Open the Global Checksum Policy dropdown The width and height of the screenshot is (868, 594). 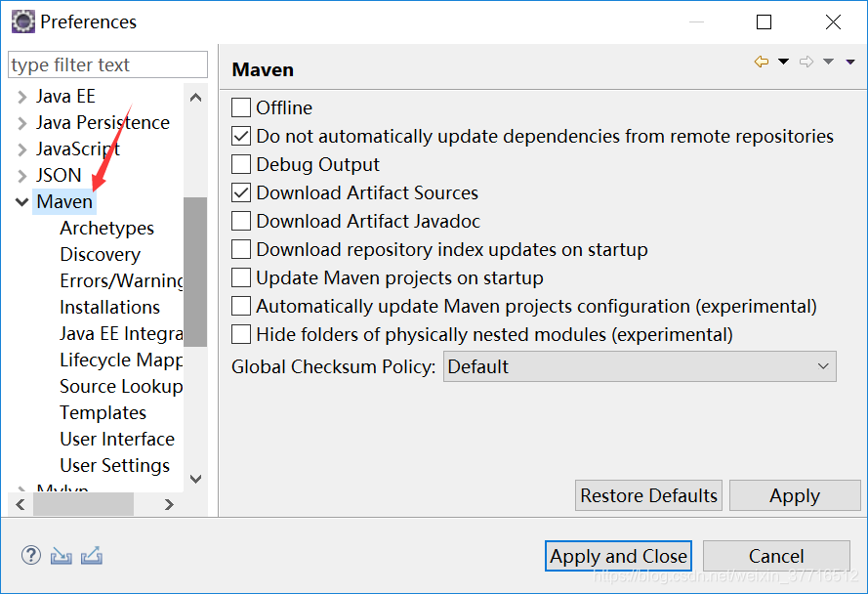coord(640,366)
